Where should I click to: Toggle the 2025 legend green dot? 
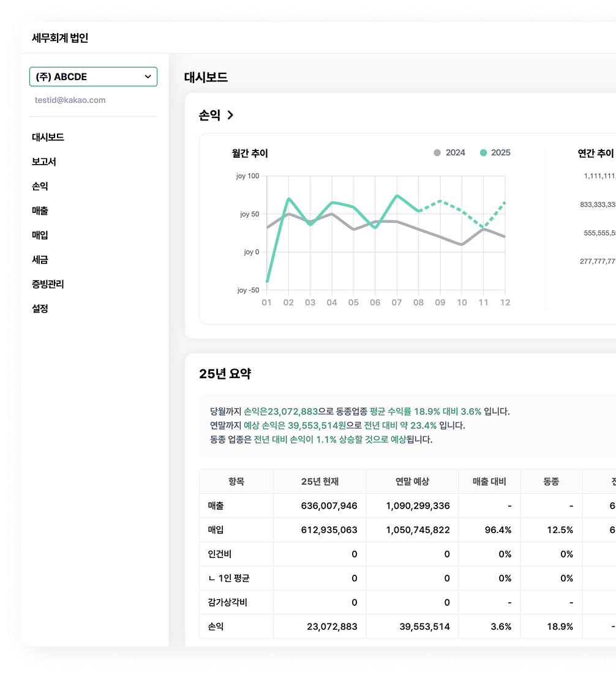pos(484,153)
